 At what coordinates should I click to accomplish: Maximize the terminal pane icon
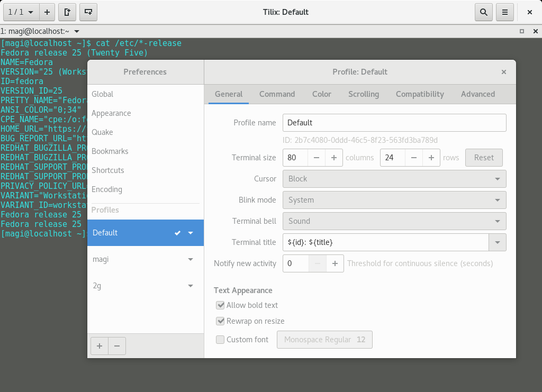click(522, 31)
